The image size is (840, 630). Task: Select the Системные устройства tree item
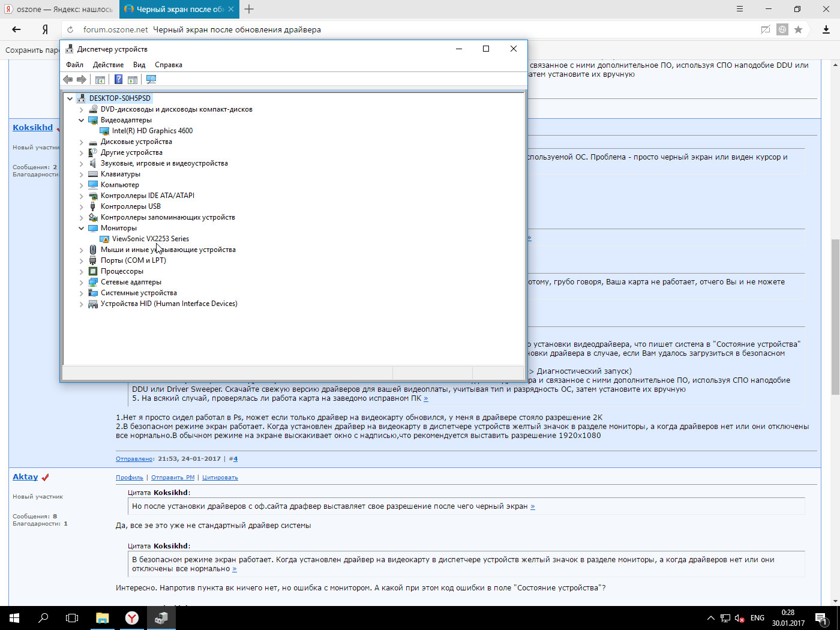139,293
